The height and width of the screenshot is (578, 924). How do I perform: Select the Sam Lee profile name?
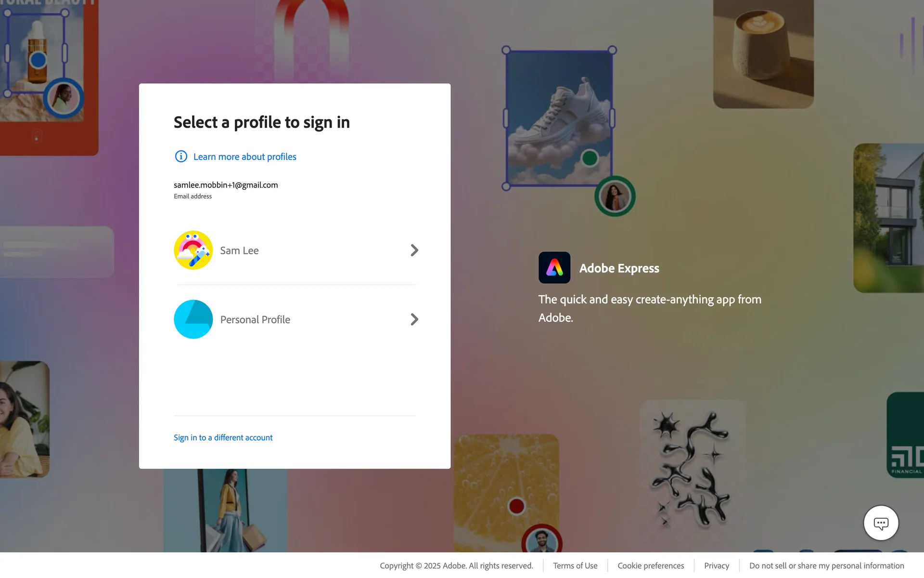(239, 250)
